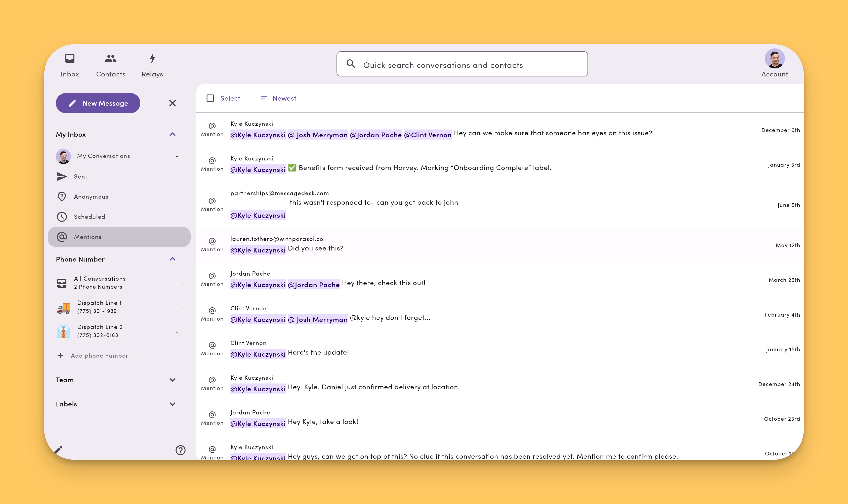Open '@kyle hey don't forget...' message
The width and height of the screenshot is (848, 504).
(x=390, y=318)
